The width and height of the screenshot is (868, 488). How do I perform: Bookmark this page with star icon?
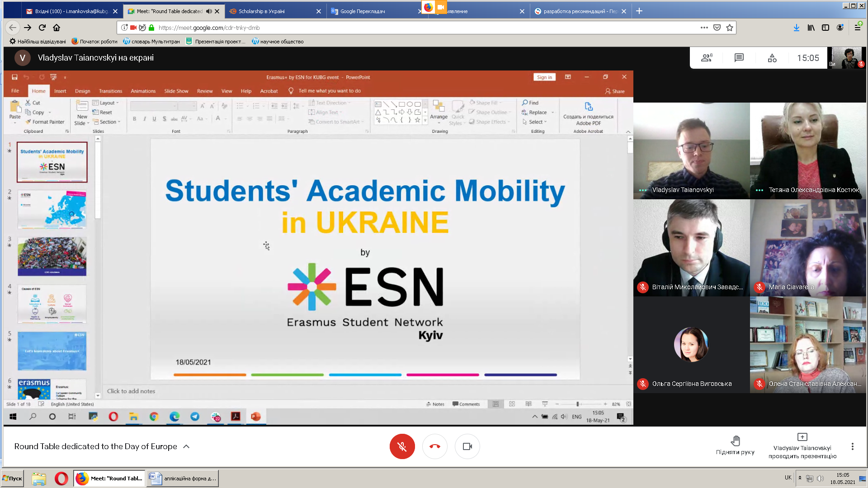730,28
